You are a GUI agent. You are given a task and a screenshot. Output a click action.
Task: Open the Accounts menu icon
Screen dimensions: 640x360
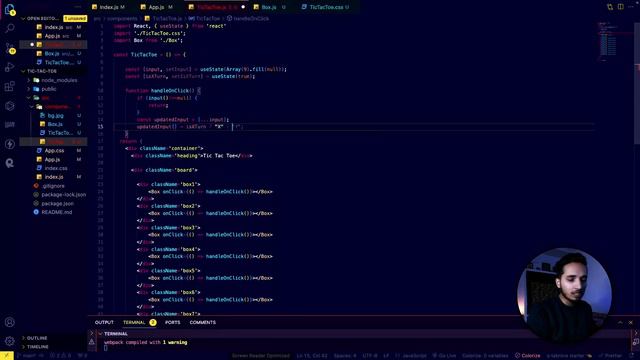coord(10,322)
